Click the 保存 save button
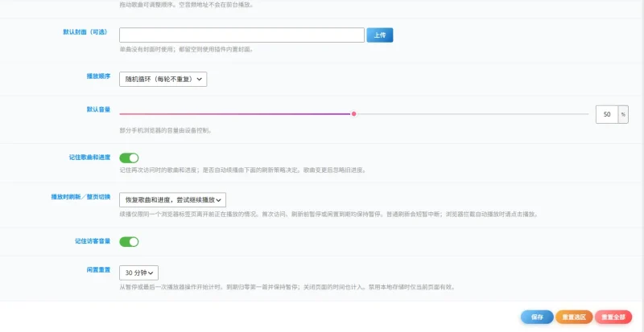The image size is (644, 332). click(537, 317)
